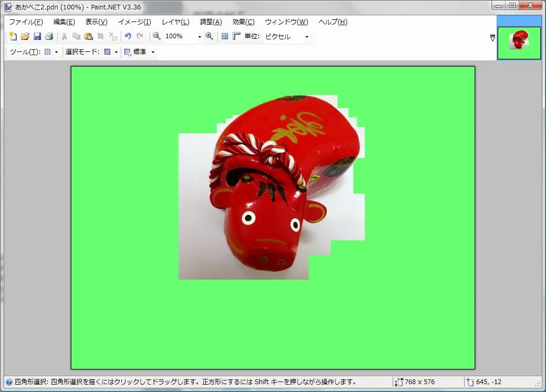Open the 効果(C) effects menu
The image size is (546, 392).
[243, 22]
